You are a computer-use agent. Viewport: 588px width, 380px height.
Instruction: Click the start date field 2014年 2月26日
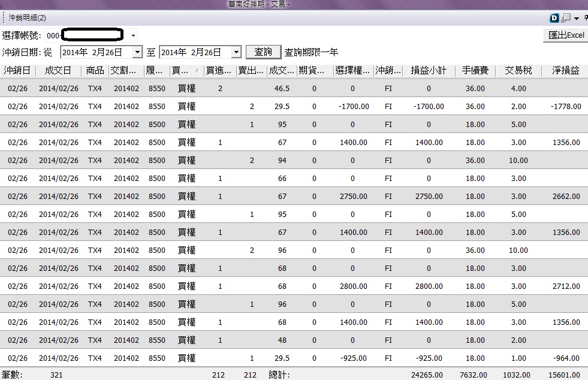tap(97, 52)
